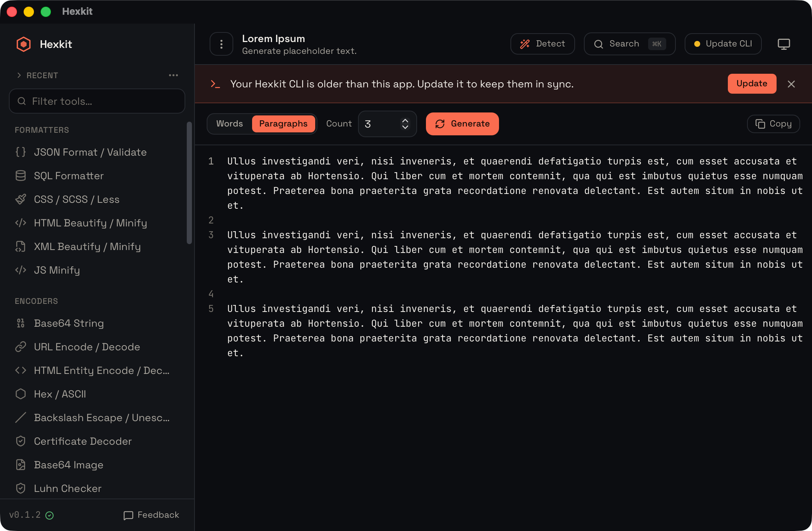Click the search magnifier in Filter tools

[x=22, y=101]
